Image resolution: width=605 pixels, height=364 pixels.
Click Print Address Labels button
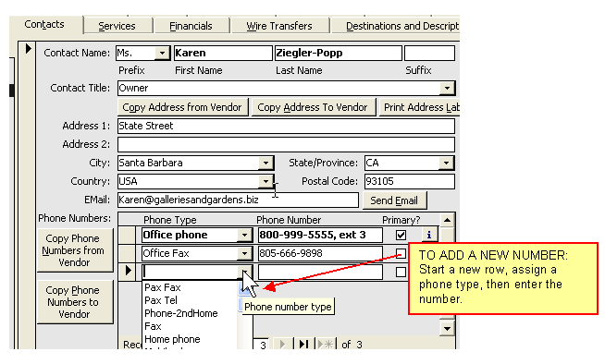click(x=419, y=107)
